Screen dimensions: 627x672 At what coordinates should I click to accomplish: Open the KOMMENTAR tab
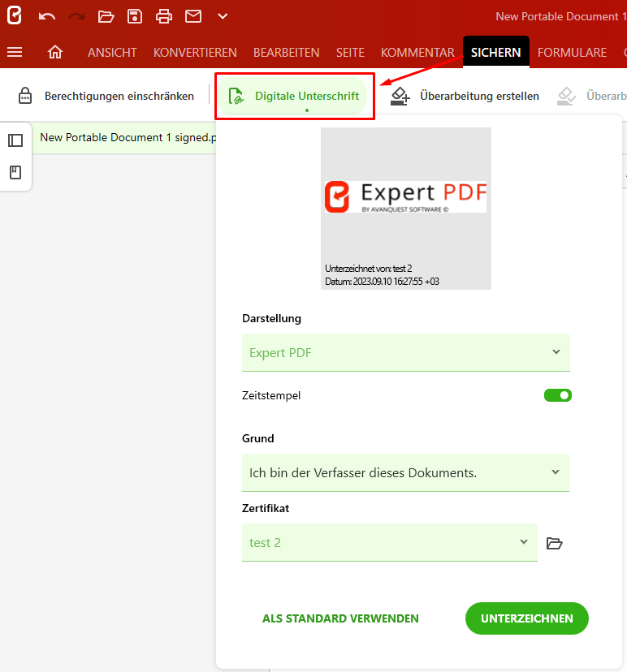click(x=417, y=52)
